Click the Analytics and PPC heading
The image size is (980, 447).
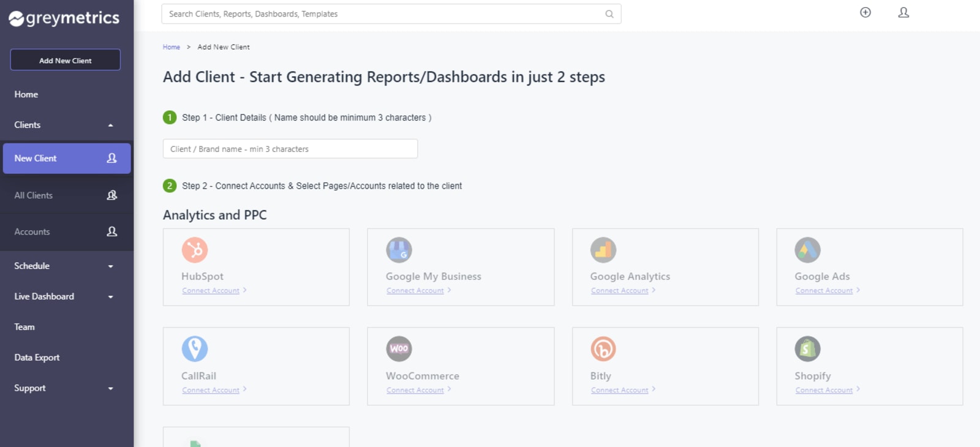point(215,215)
